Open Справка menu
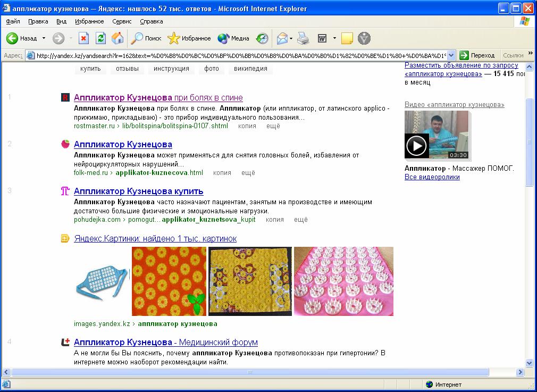The height and width of the screenshot is (392, 537). click(x=152, y=21)
